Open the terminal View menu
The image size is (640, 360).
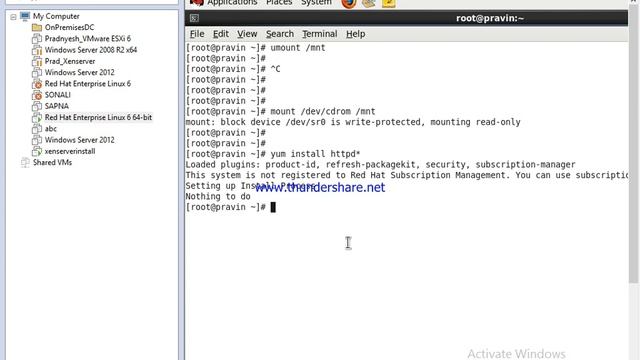[247, 34]
